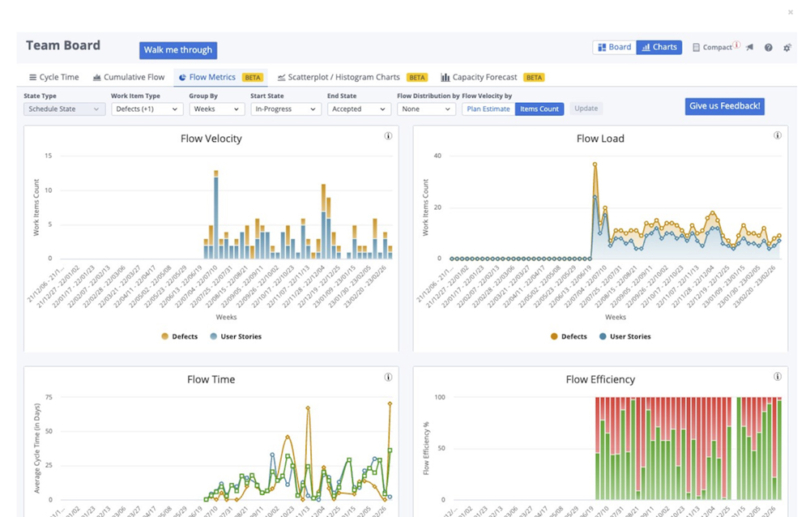Viewport: 810px width, 517px height.
Task: Switch to Board view
Action: [614, 47]
